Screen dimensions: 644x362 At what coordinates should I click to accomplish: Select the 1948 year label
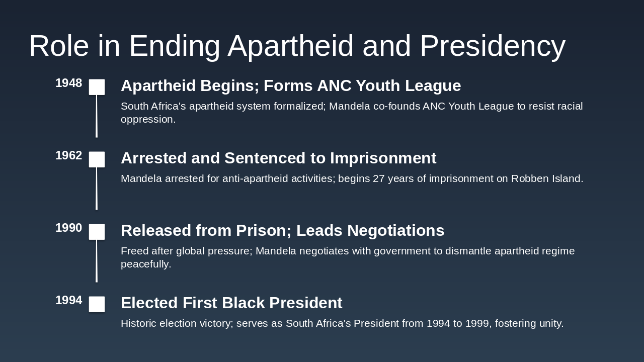(x=68, y=83)
